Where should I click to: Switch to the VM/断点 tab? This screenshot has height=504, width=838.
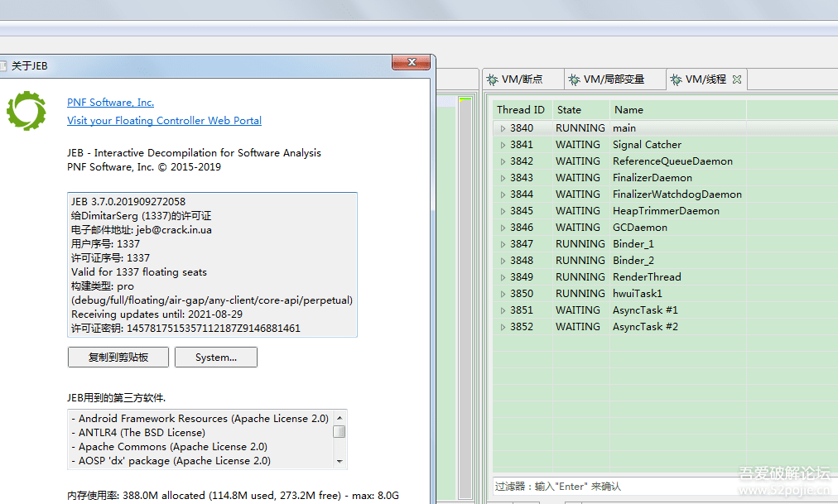point(523,79)
